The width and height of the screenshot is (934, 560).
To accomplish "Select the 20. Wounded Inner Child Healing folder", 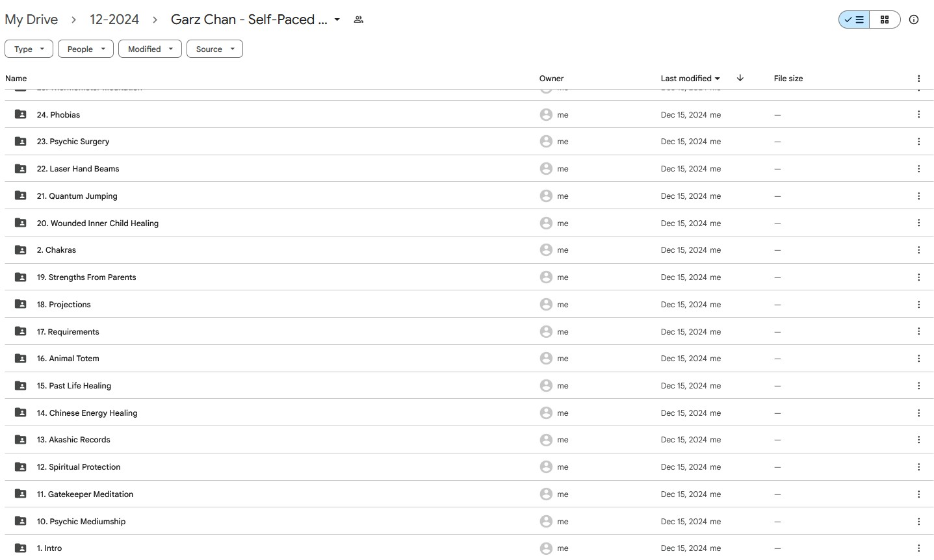I will point(469,223).
